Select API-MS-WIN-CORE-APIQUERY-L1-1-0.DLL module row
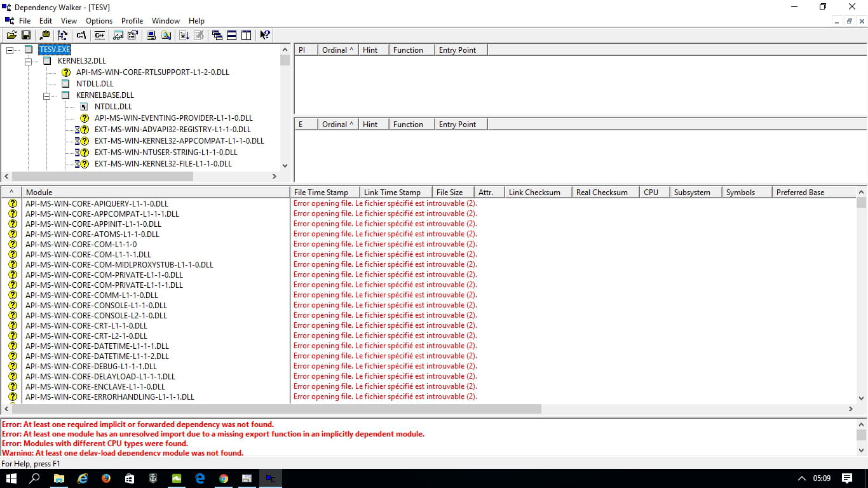 pyautogui.click(x=97, y=204)
